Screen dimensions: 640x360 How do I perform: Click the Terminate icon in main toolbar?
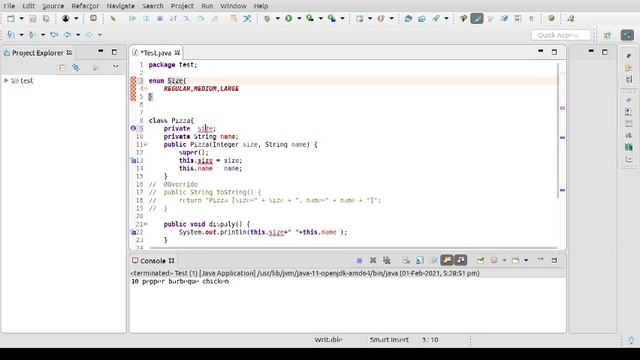(160, 18)
